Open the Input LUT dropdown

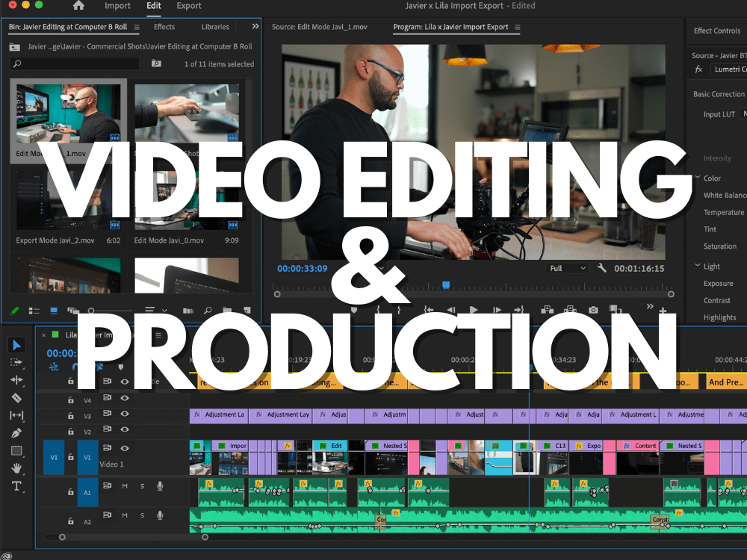pos(743,113)
